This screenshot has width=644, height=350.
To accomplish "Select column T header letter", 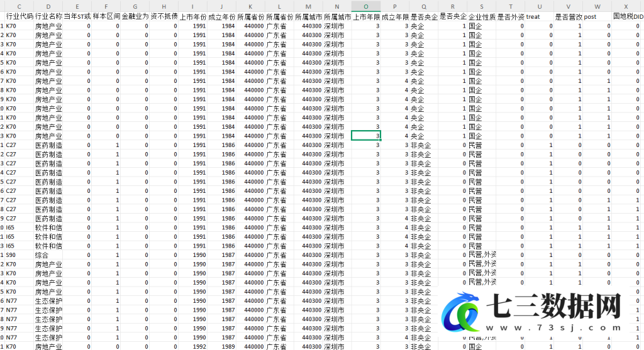I will (x=511, y=6).
